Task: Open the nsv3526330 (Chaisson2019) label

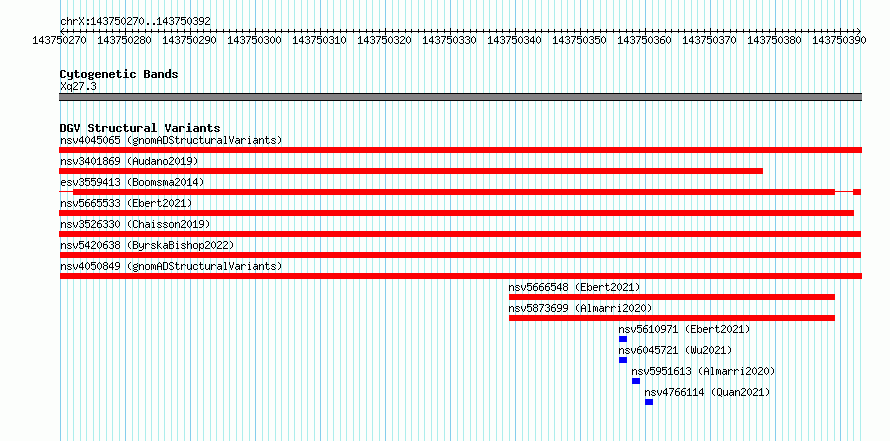Action: pos(135,224)
